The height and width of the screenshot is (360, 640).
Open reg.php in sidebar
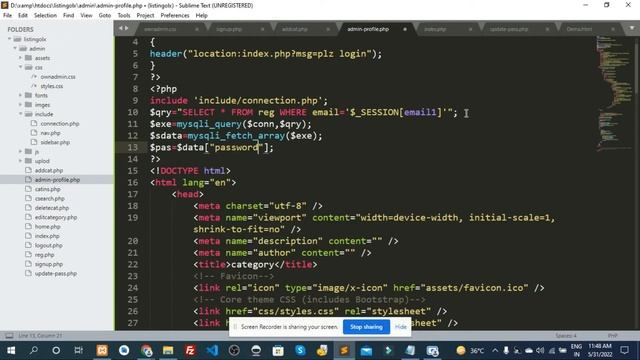click(x=44, y=255)
